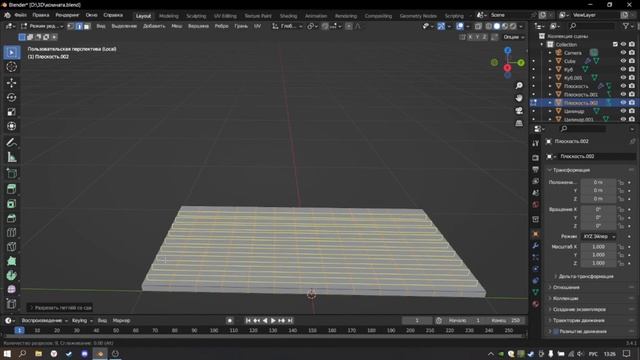Image resolution: width=640 pixels, height=360 pixels.
Task: Toggle visibility of Плоскость.002
Action: pos(623,102)
